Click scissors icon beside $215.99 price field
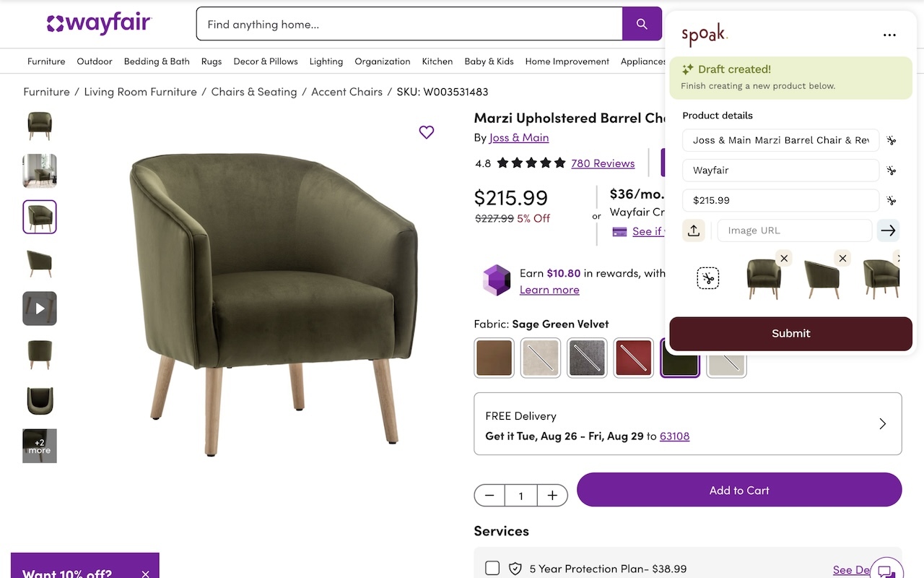Viewport: 924px width, 578px height. click(892, 201)
